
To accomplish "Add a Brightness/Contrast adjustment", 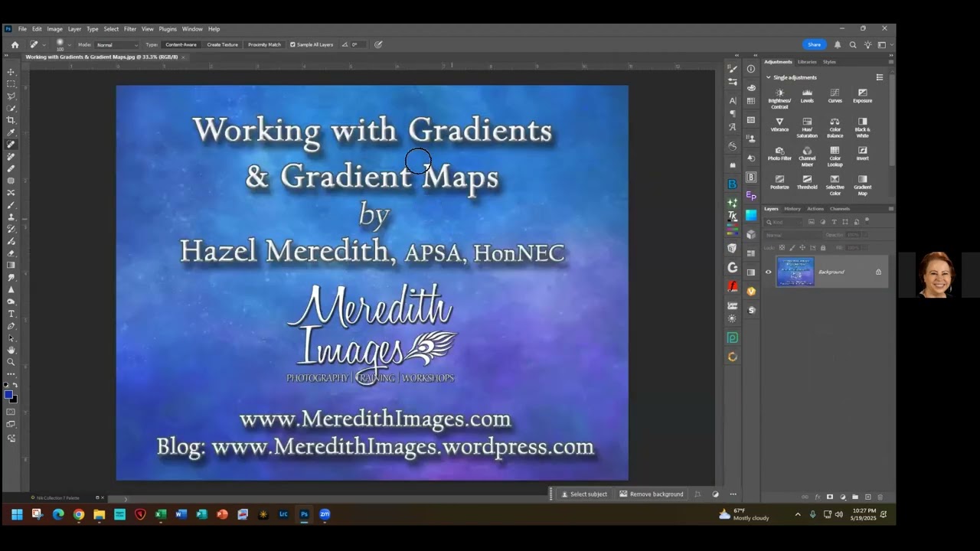I will click(779, 99).
